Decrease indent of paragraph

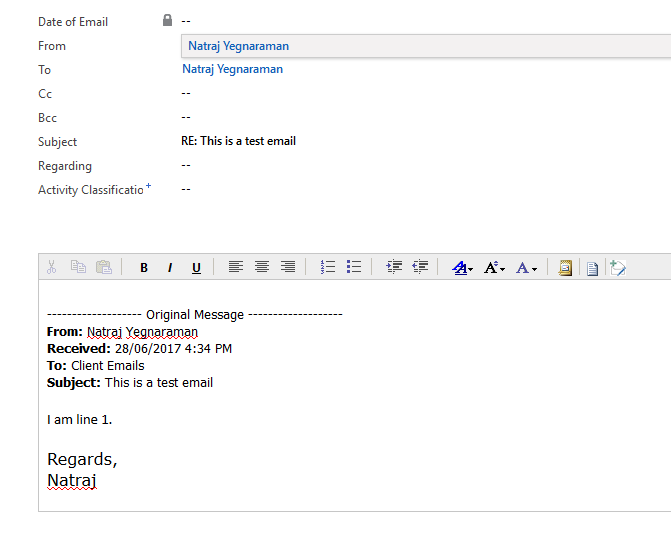point(420,267)
